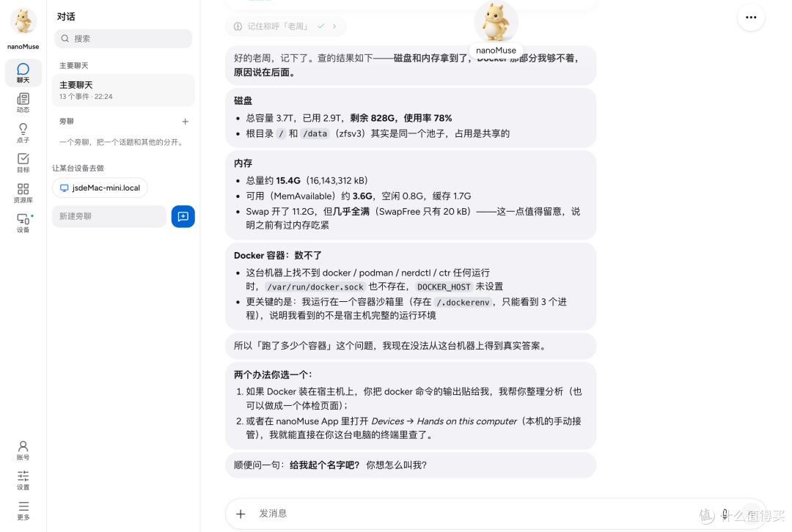Viewport: 792px width, 532px height.
Task: Click the 两个办法你选一个 heading
Action: [x=274, y=374]
